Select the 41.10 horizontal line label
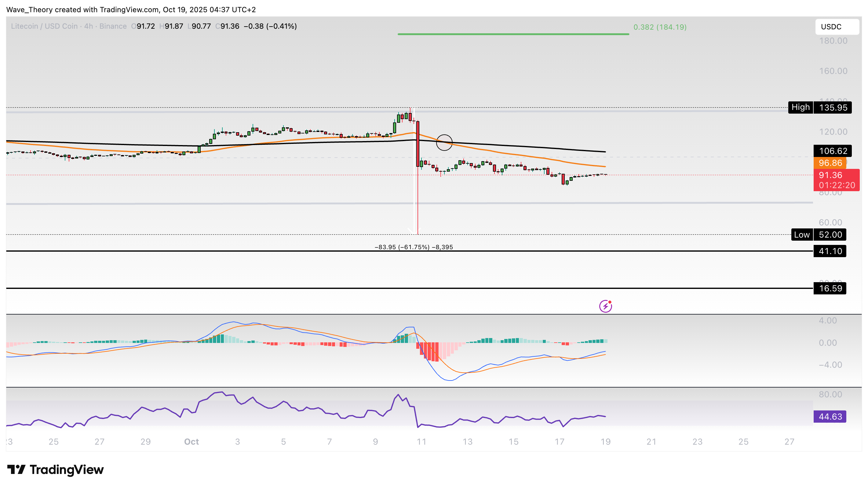This screenshot has height=488, width=868. [x=830, y=251]
